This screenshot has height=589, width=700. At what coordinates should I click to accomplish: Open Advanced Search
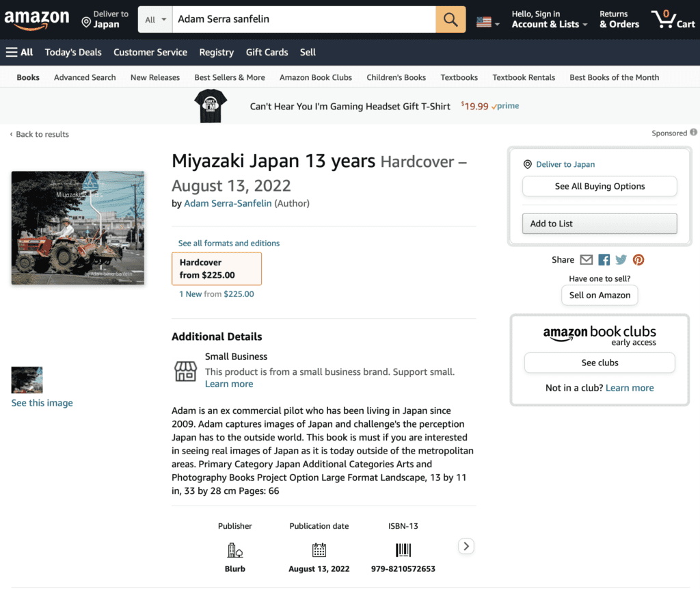(x=85, y=77)
